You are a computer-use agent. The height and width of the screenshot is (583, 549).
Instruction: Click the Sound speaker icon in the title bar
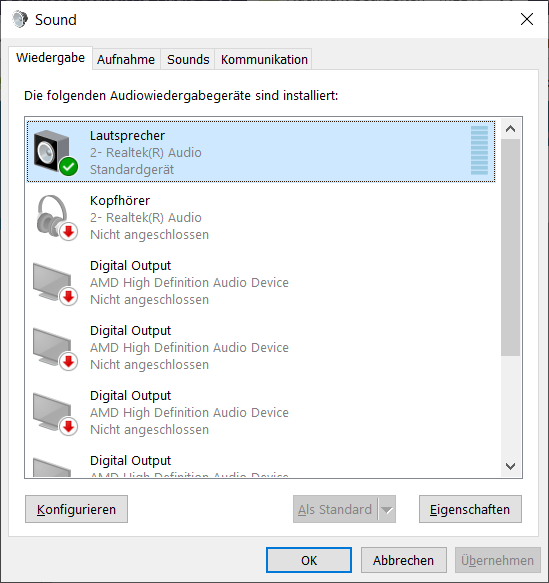(20, 19)
